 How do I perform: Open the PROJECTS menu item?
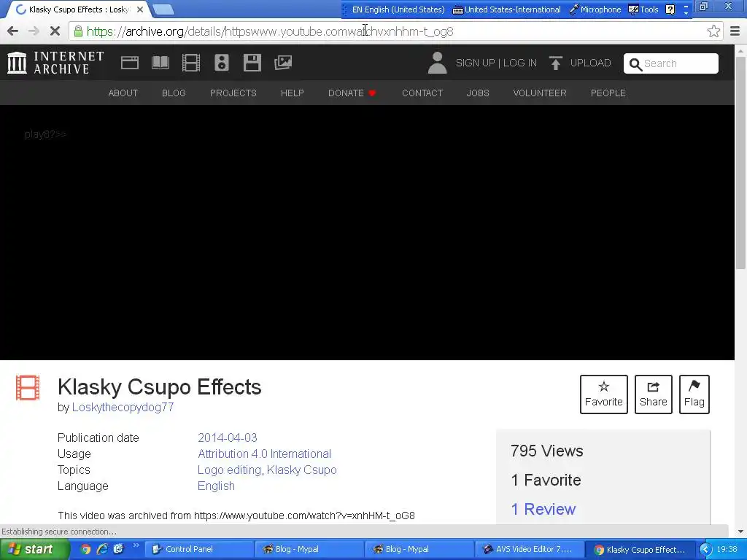coord(233,93)
